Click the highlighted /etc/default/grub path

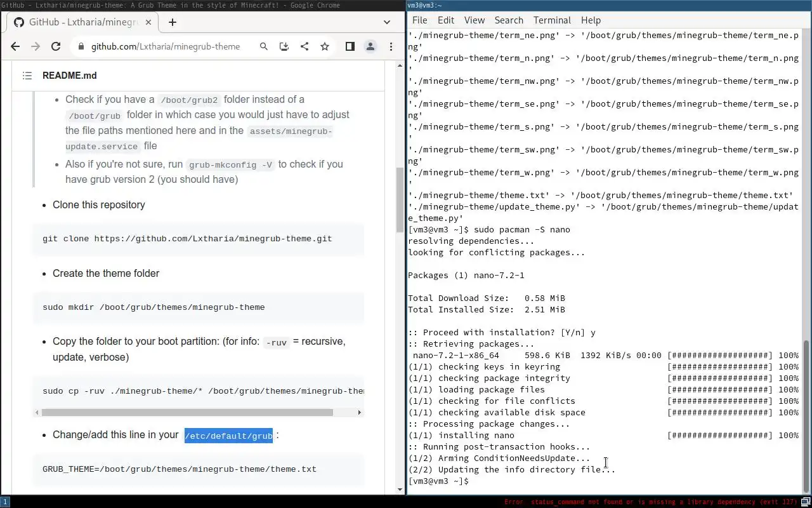click(x=228, y=436)
